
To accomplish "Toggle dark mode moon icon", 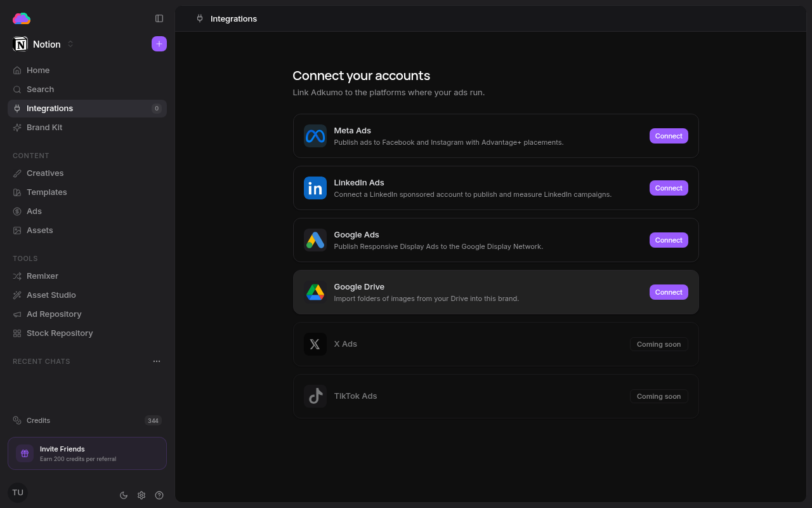I will point(124,495).
